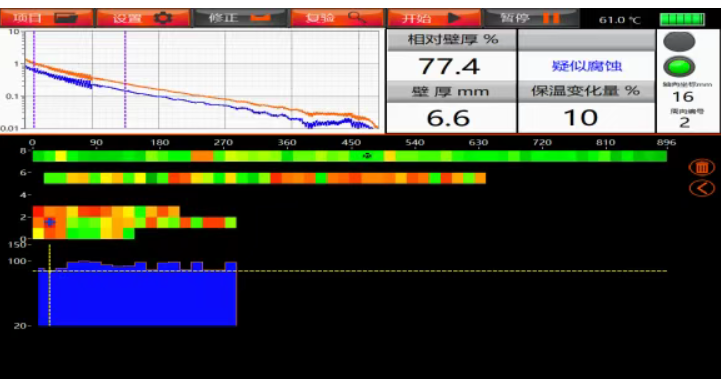Click the 修正 correction button
721x379 pixels.
(x=240, y=18)
